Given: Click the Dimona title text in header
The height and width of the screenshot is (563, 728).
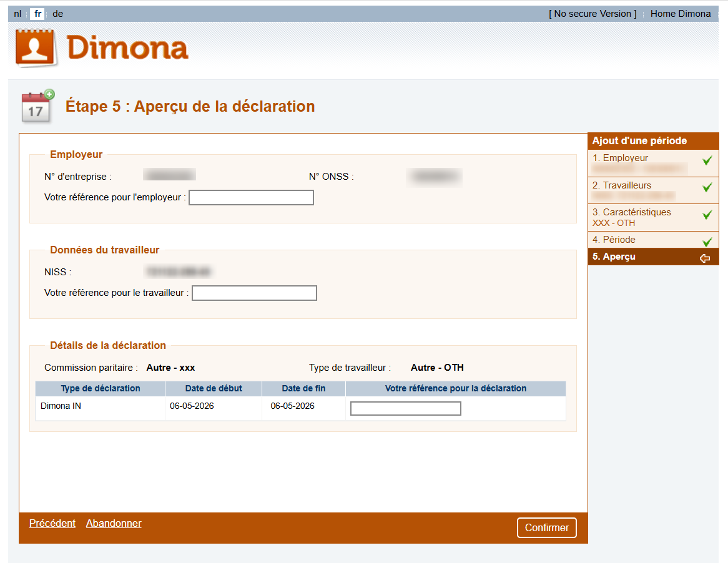Looking at the screenshot, I should point(127,47).
